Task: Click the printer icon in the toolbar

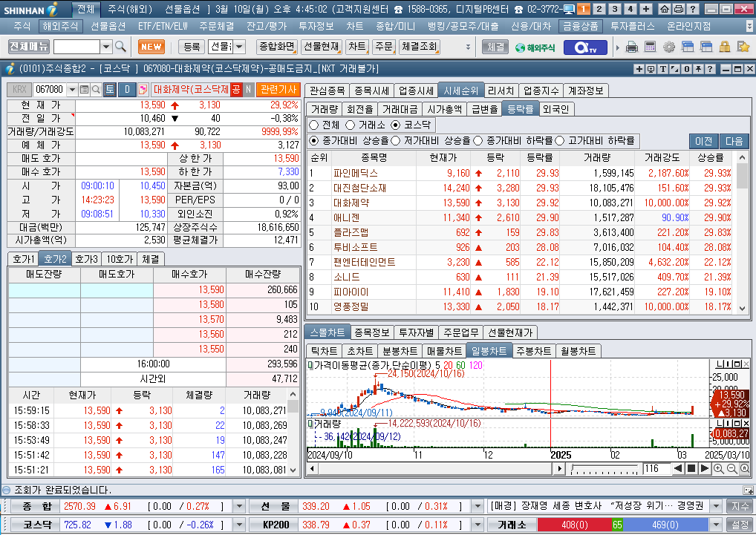Action: [631, 47]
